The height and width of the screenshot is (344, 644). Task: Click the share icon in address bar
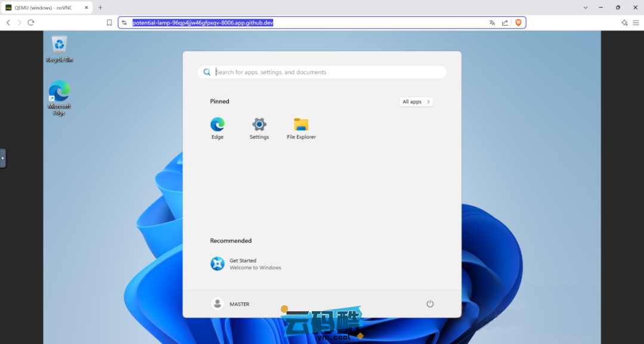tap(505, 23)
